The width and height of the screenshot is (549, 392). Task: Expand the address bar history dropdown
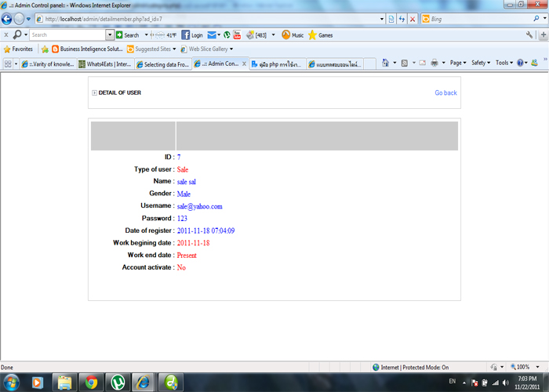(x=382, y=19)
